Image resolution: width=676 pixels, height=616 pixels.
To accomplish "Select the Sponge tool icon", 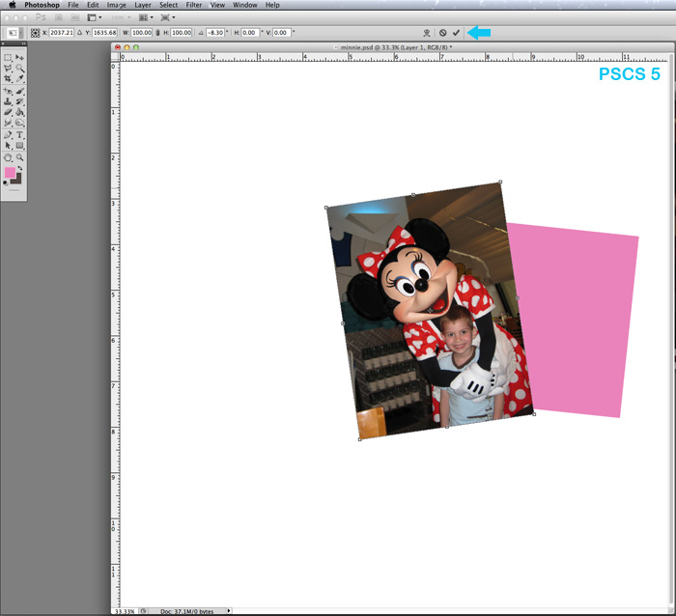I will pos(19,123).
